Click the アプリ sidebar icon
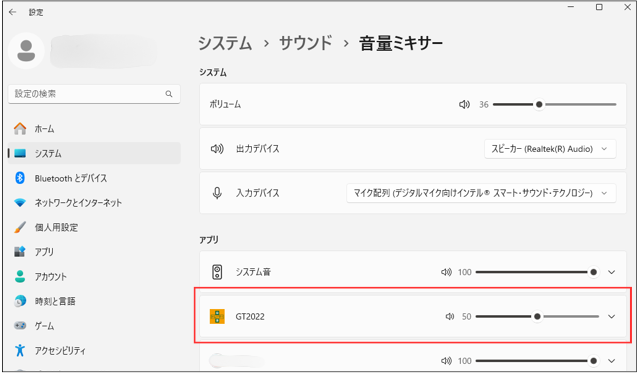 pyautogui.click(x=20, y=252)
